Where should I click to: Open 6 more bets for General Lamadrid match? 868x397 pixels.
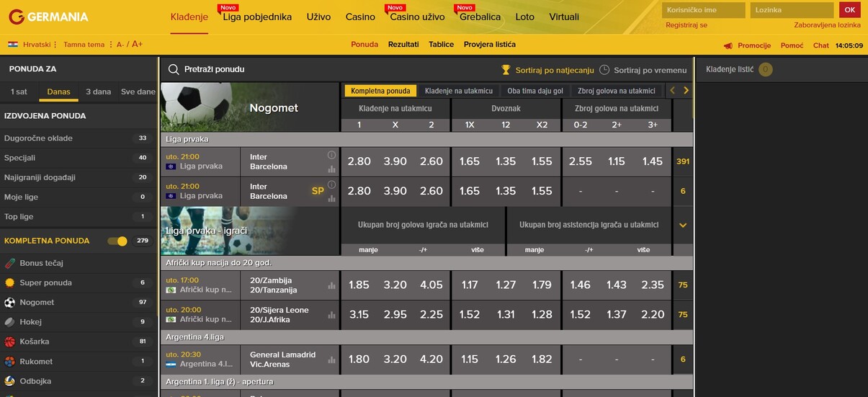point(683,359)
